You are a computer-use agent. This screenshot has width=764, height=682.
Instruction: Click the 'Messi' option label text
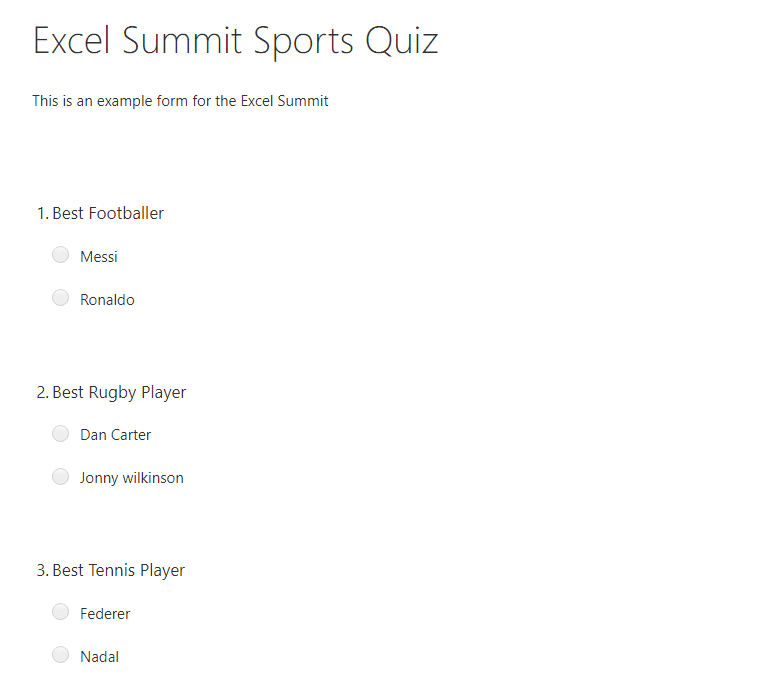(x=99, y=257)
